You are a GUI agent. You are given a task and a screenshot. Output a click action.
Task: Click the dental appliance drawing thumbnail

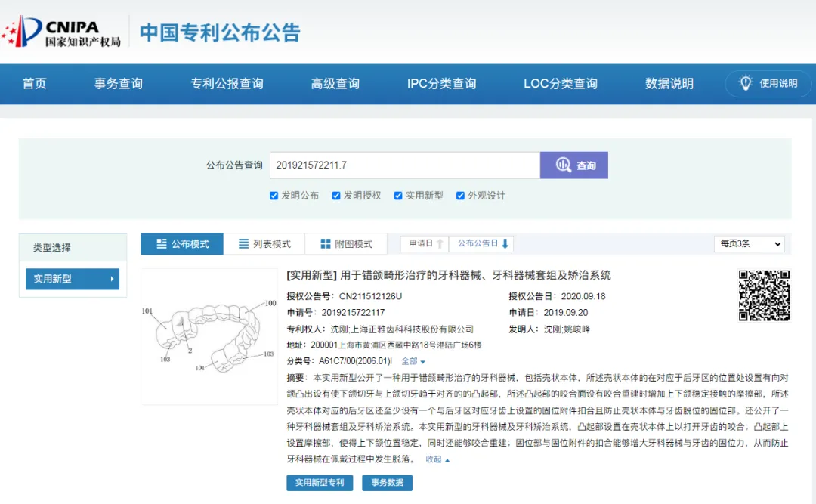pos(209,336)
